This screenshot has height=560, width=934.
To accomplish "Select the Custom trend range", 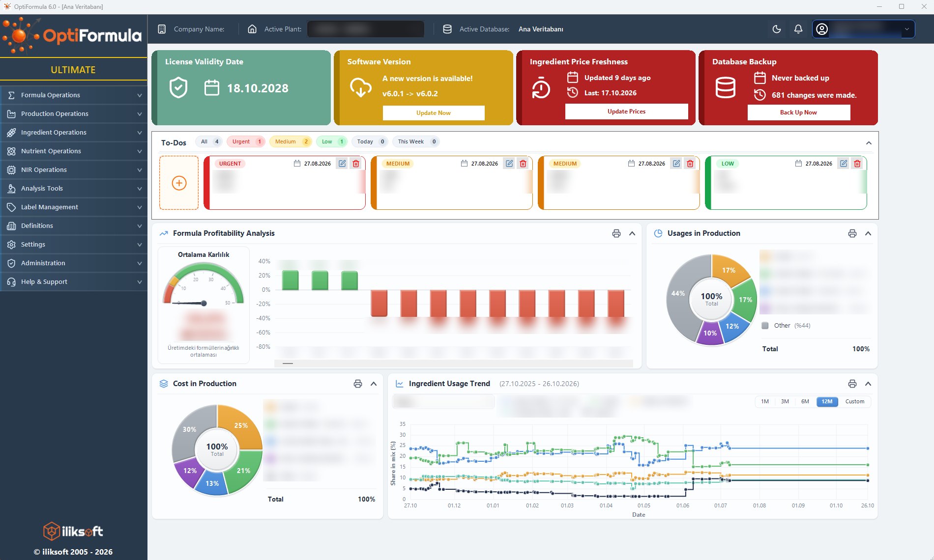I will 855,401.
